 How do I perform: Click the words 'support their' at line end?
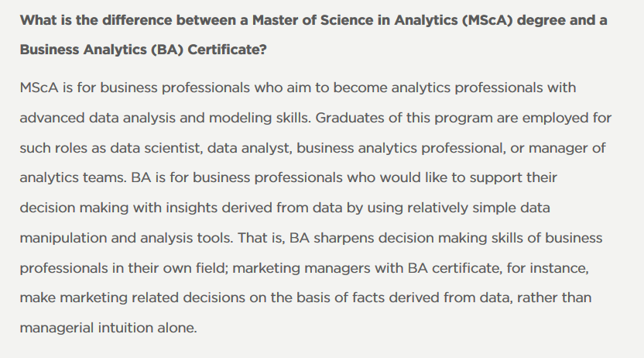pyautogui.click(x=513, y=178)
